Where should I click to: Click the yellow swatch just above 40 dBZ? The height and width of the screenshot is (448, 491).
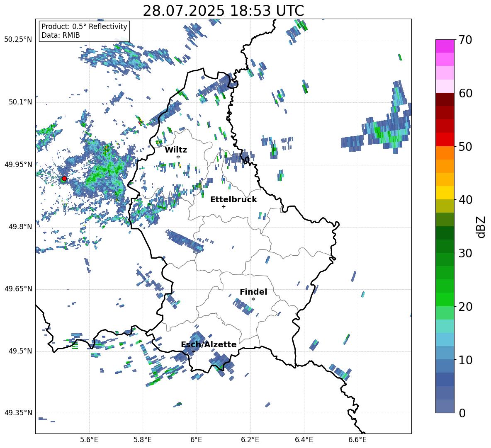tap(445, 193)
